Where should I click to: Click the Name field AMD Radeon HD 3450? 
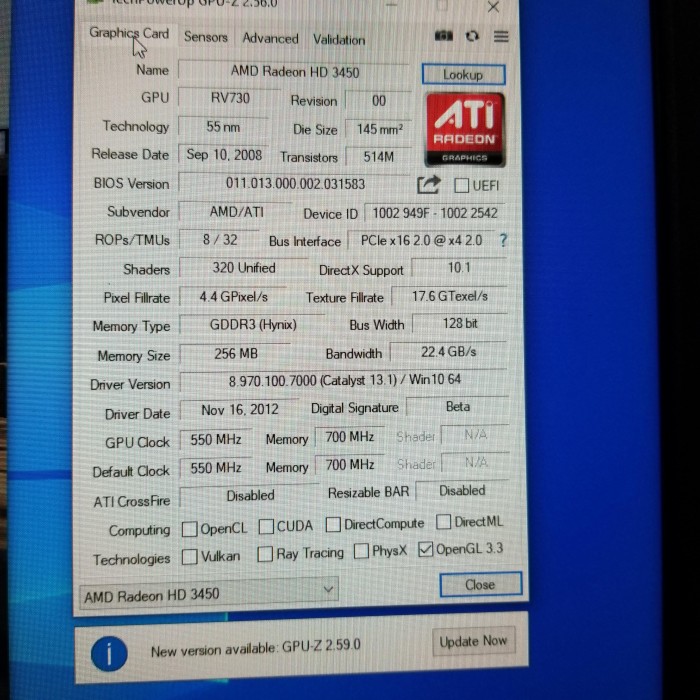coord(293,71)
